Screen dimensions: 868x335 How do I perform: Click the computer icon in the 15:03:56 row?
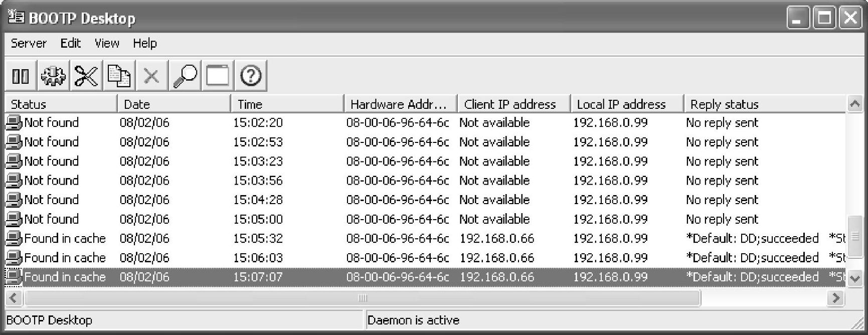[x=14, y=181]
